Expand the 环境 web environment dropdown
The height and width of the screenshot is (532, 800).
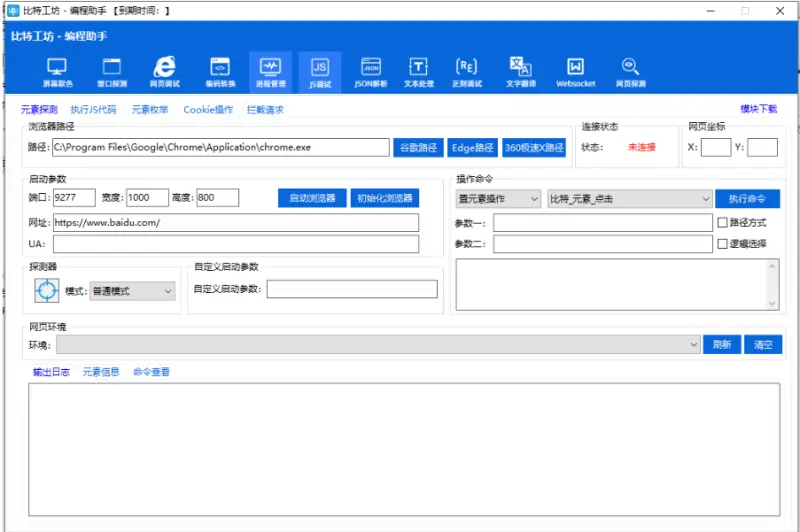click(378, 344)
